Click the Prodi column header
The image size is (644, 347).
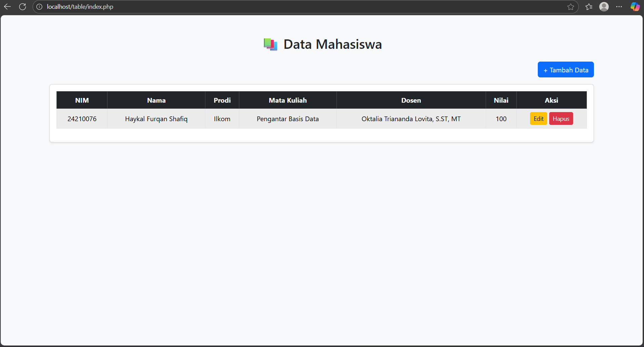coord(222,100)
